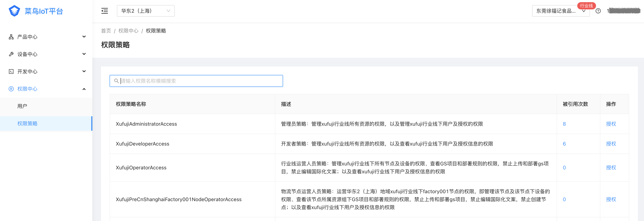Open the 用户 submenu item
The height and width of the screenshot is (221, 644).
pos(22,106)
